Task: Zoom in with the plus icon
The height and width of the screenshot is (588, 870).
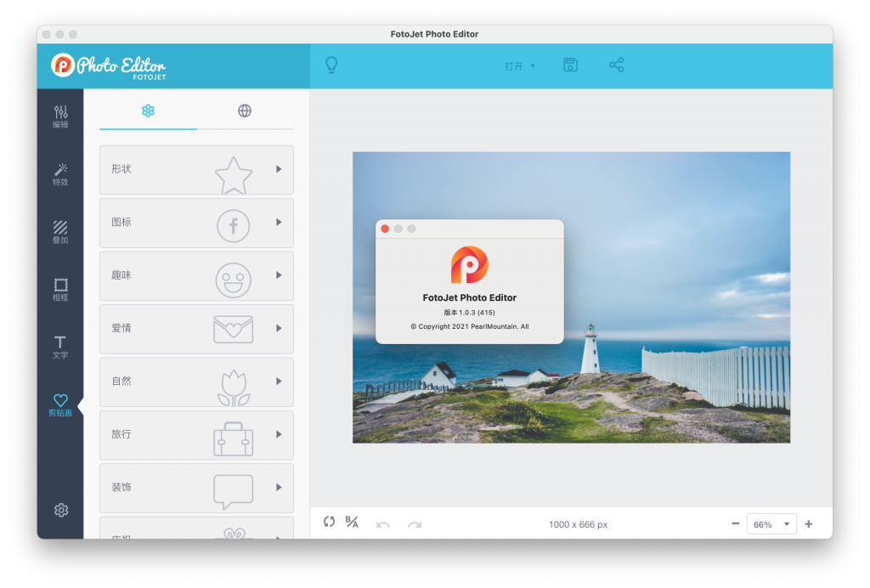Action: [809, 523]
